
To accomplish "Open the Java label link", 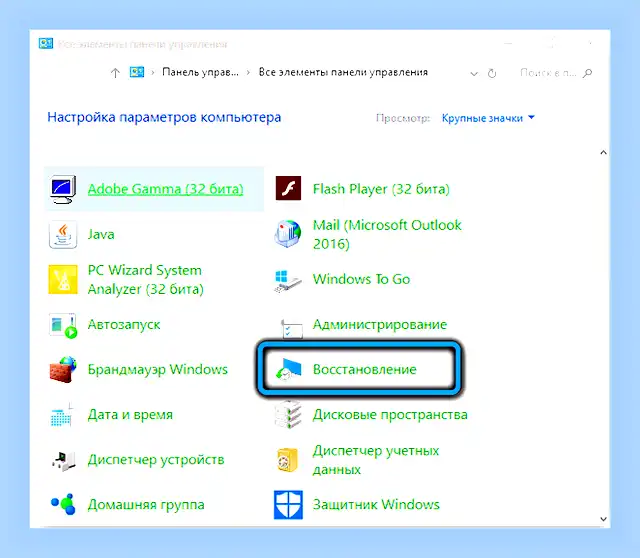I will click(101, 234).
